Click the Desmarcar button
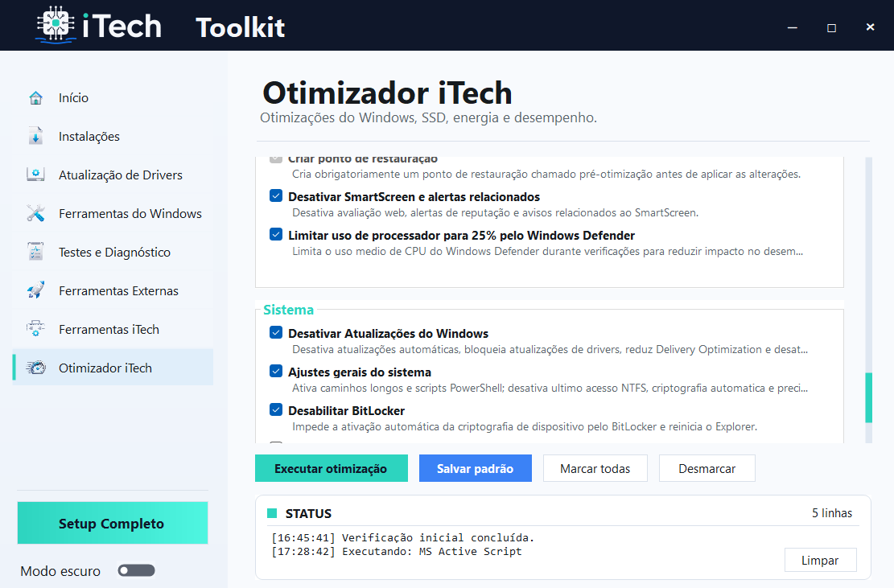 pyautogui.click(x=707, y=468)
